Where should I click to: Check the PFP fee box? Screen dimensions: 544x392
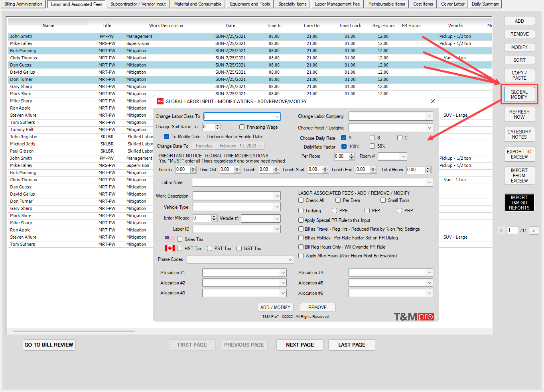click(367, 211)
